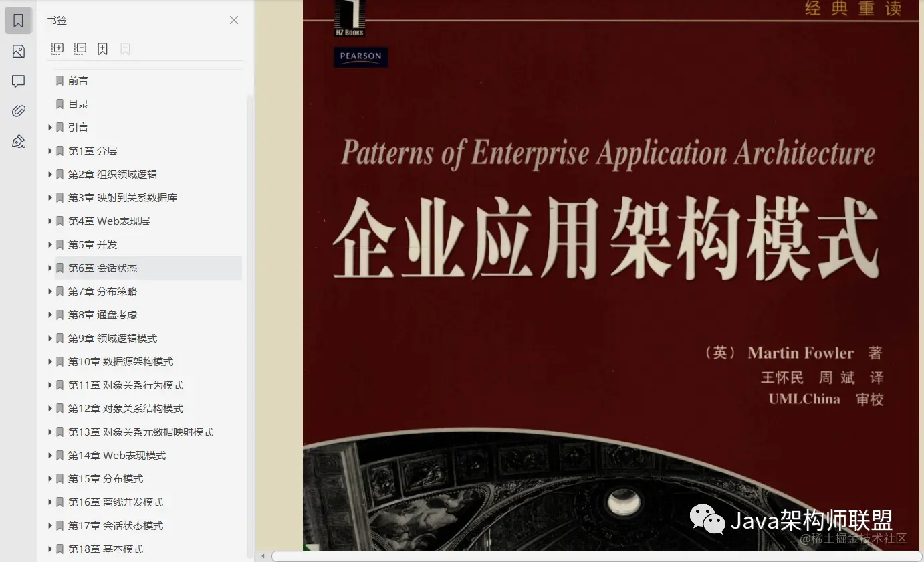Viewport: 924px width, 562px height.
Task: Expand 第9章 领域逻辑模式 tree arrow
Action: pyautogui.click(x=49, y=338)
